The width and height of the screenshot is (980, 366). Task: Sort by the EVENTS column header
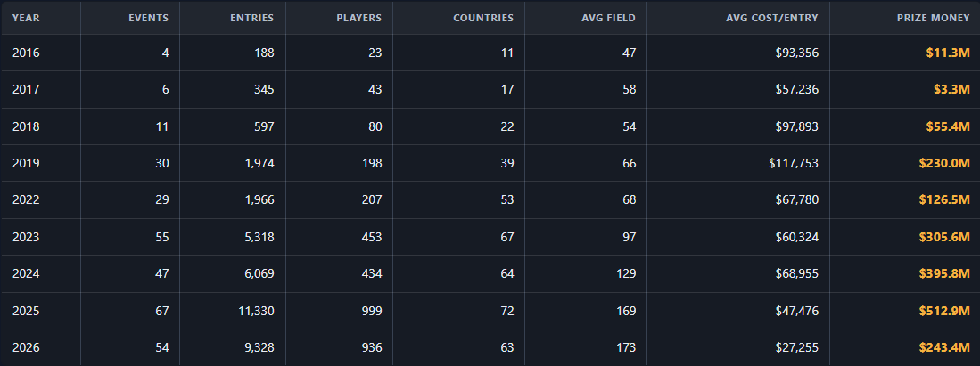point(148,18)
